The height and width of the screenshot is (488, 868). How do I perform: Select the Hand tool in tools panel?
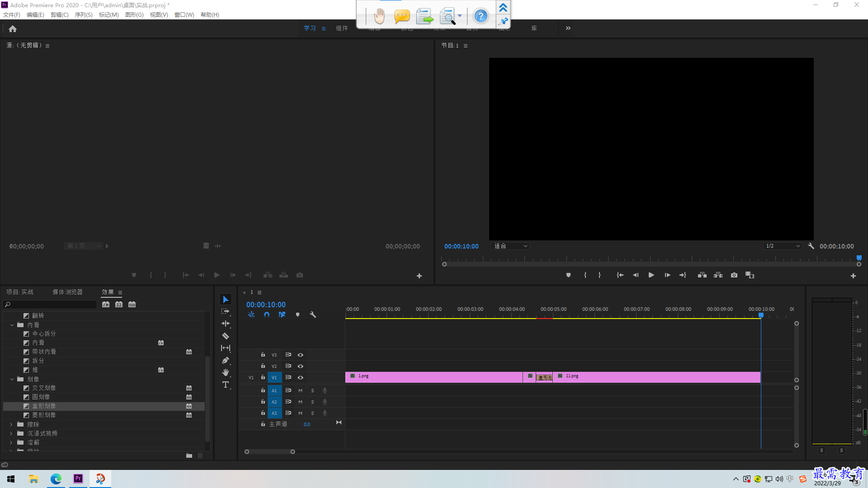[x=226, y=372]
